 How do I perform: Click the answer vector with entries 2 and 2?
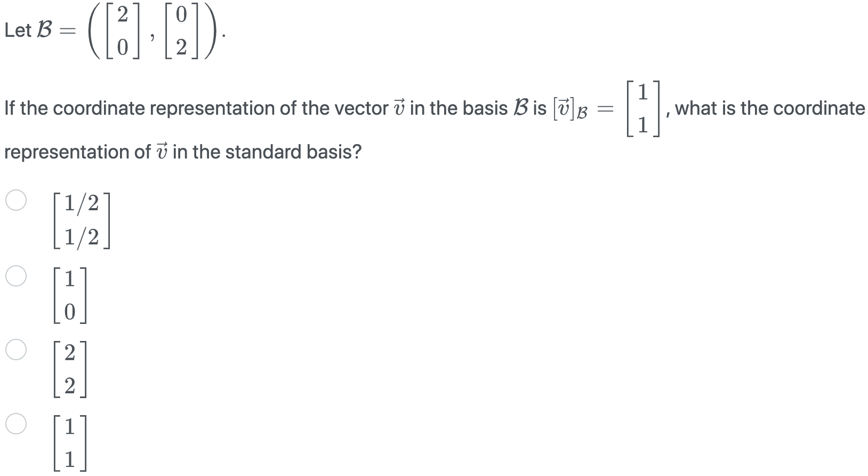69,368
